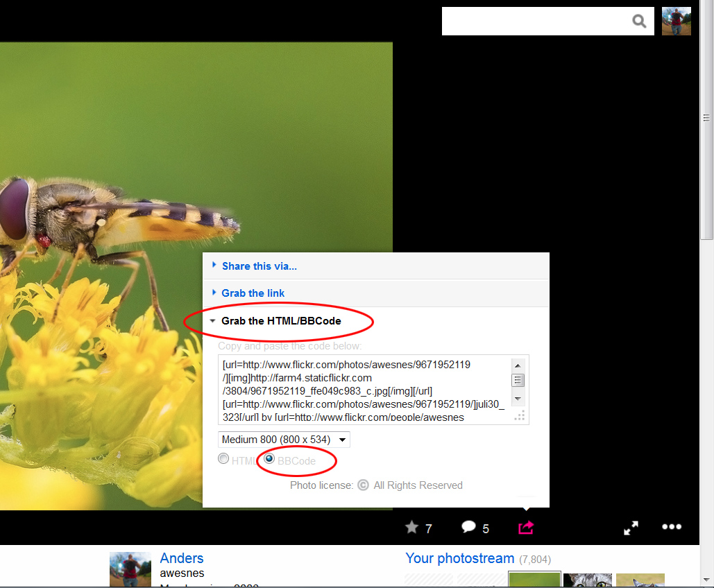Image resolution: width=714 pixels, height=588 pixels.
Task: Open the cat photostream thumbnail
Action: click(x=588, y=580)
